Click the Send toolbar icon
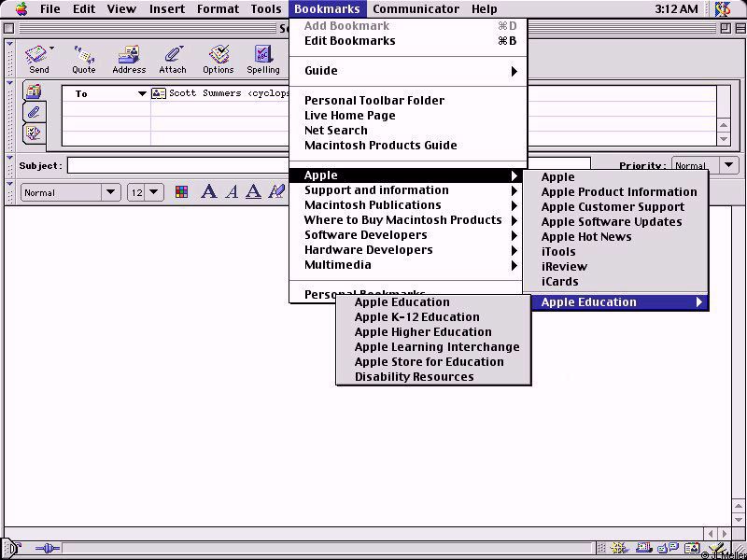This screenshot has width=747, height=560. pyautogui.click(x=37, y=55)
